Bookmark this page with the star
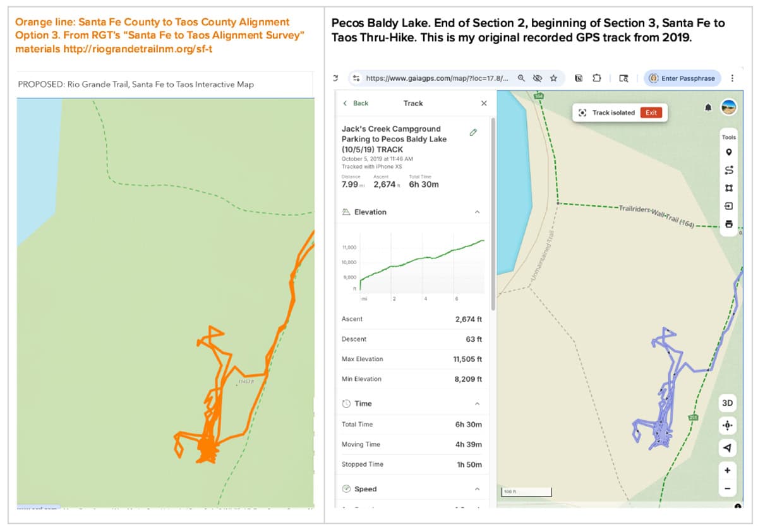This screenshot has width=758, height=532. (x=553, y=78)
